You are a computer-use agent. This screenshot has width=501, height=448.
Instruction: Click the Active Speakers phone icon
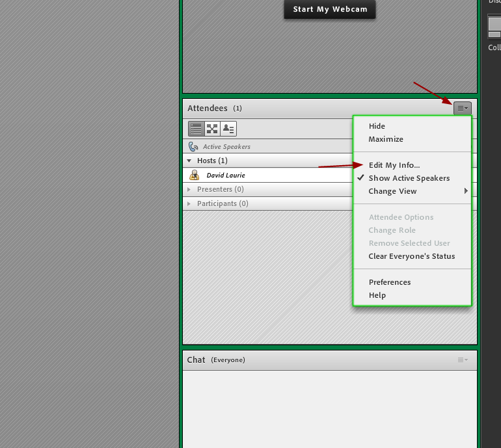coord(193,147)
